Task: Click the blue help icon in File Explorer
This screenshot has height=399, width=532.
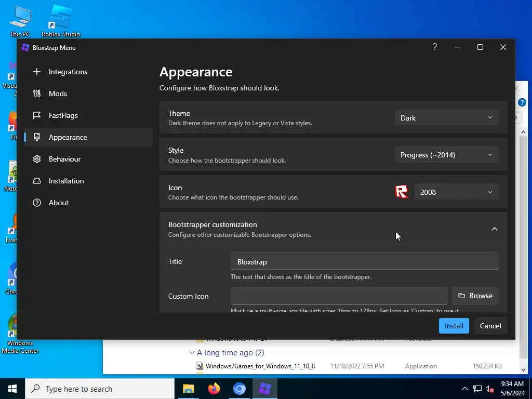Action: (522, 102)
